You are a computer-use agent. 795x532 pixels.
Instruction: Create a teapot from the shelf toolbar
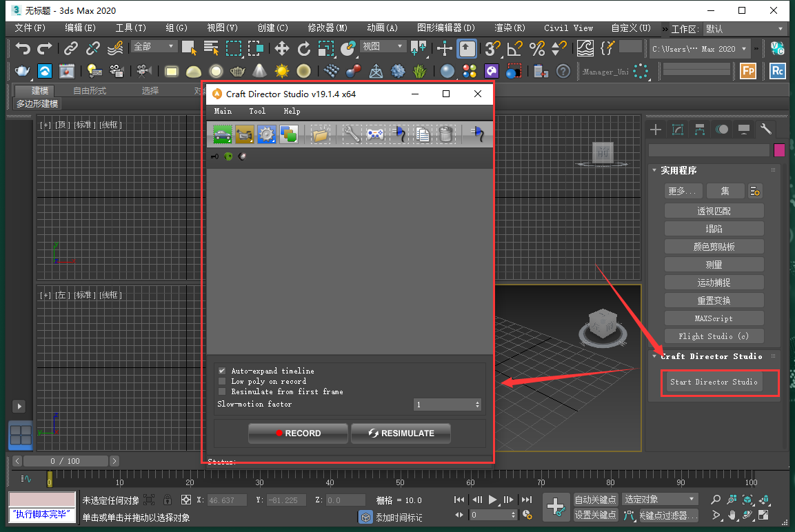[22, 71]
